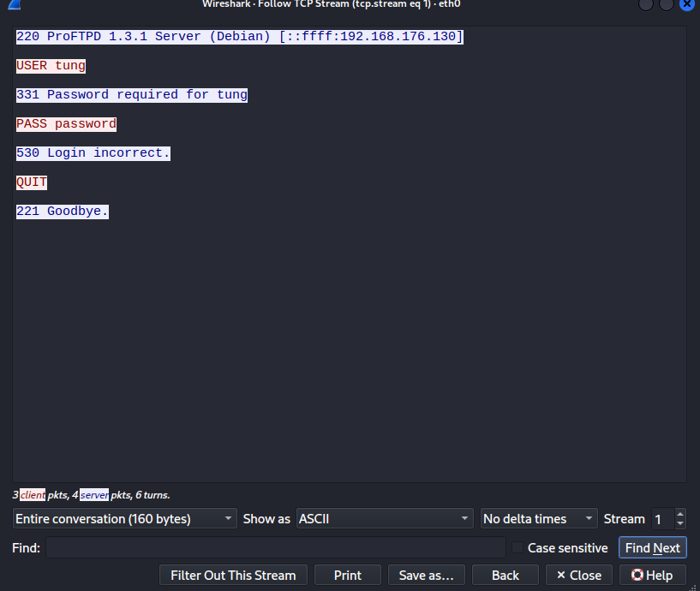
Task: Open the Save as… dialog
Action: (426, 576)
